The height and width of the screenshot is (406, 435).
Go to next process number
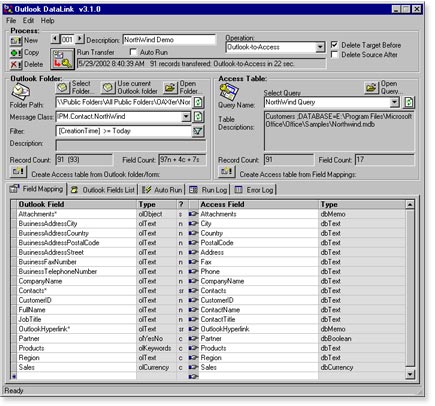(x=80, y=39)
